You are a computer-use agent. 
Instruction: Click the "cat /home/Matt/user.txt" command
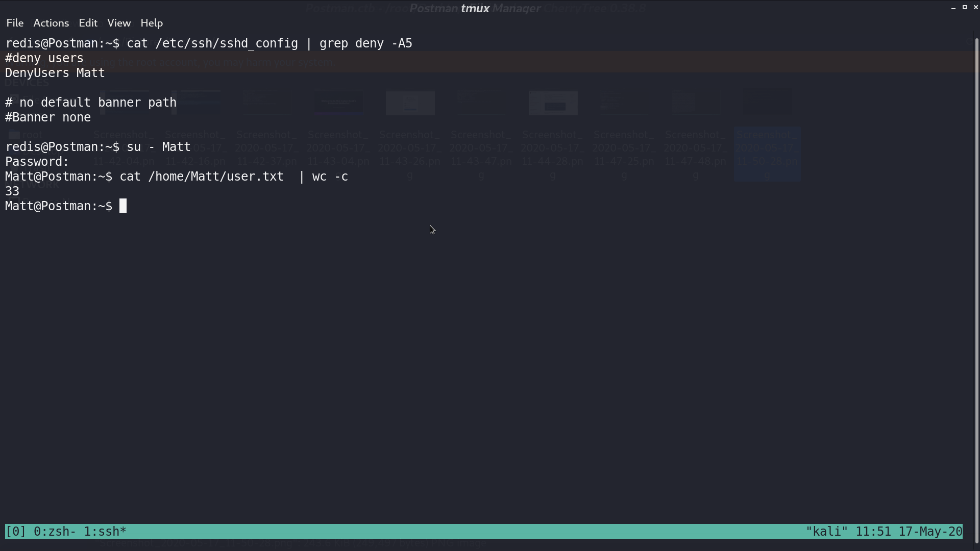click(x=202, y=177)
